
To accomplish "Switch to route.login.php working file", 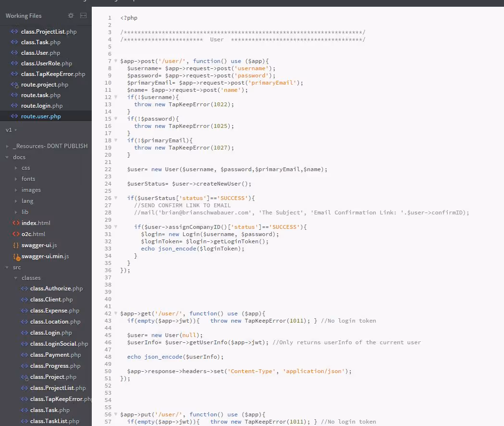I will pos(42,106).
